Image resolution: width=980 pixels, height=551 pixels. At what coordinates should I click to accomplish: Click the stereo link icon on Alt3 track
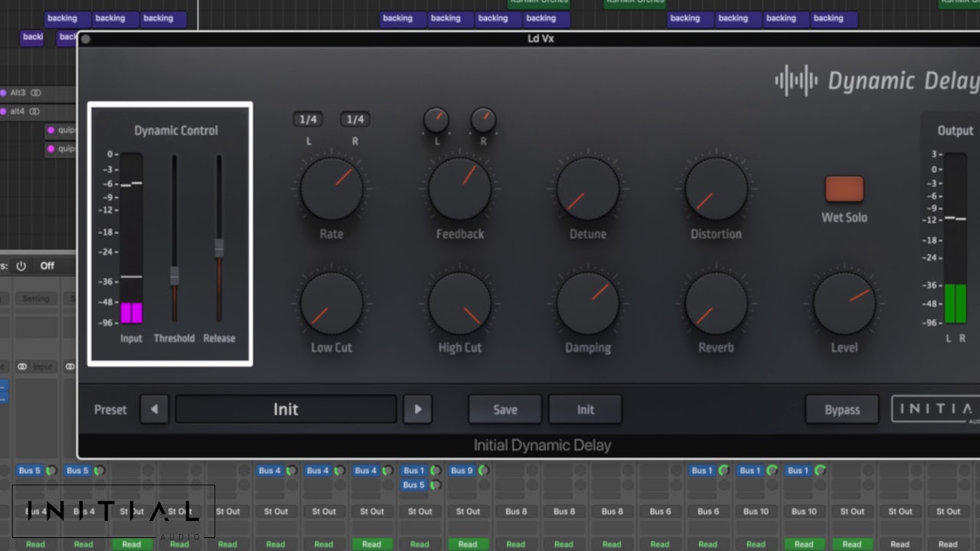click(x=36, y=93)
